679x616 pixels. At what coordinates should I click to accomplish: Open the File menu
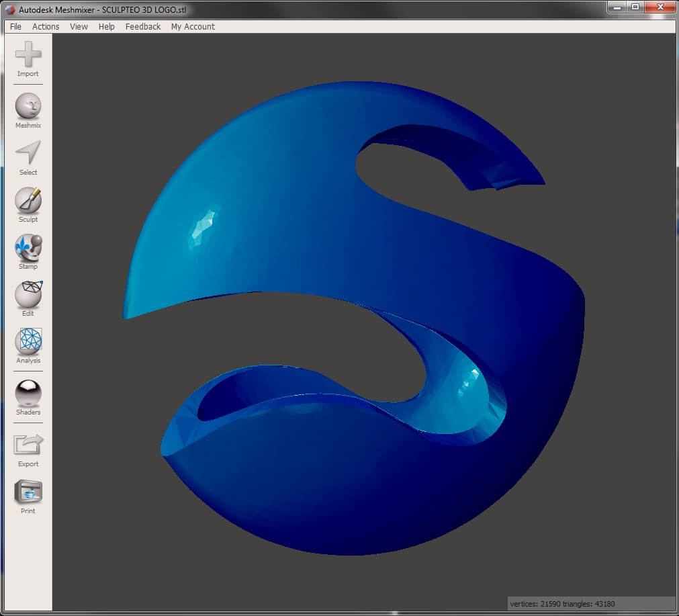click(x=15, y=26)
